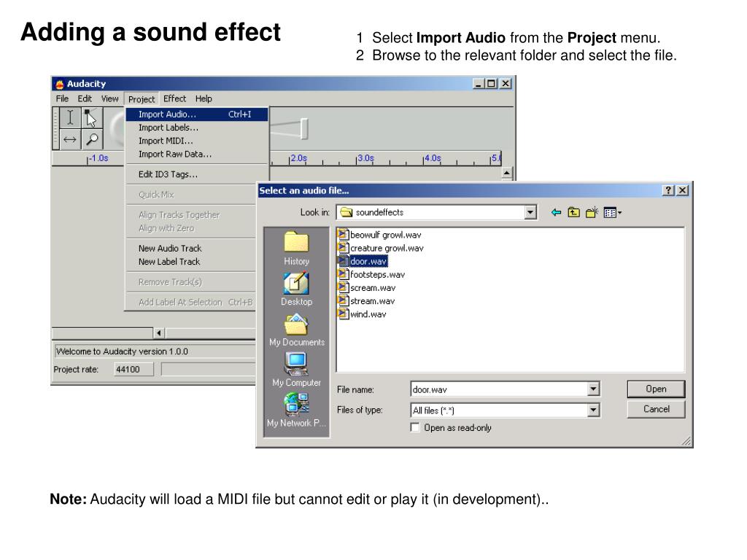Image resolution: width=747 pixels, height=560 pixels.
Task: Click the help question mark in the dialog title bar
Action: [668, 190]
